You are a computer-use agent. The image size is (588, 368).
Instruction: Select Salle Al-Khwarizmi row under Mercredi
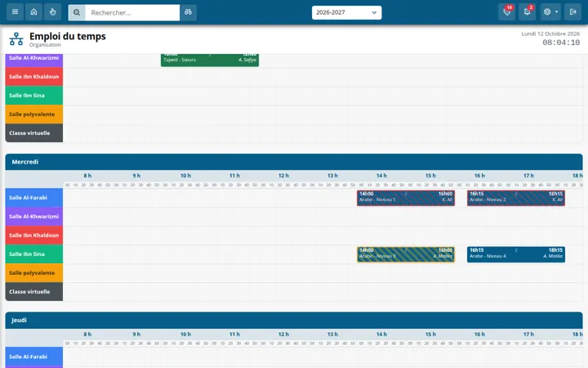(34, 216)
